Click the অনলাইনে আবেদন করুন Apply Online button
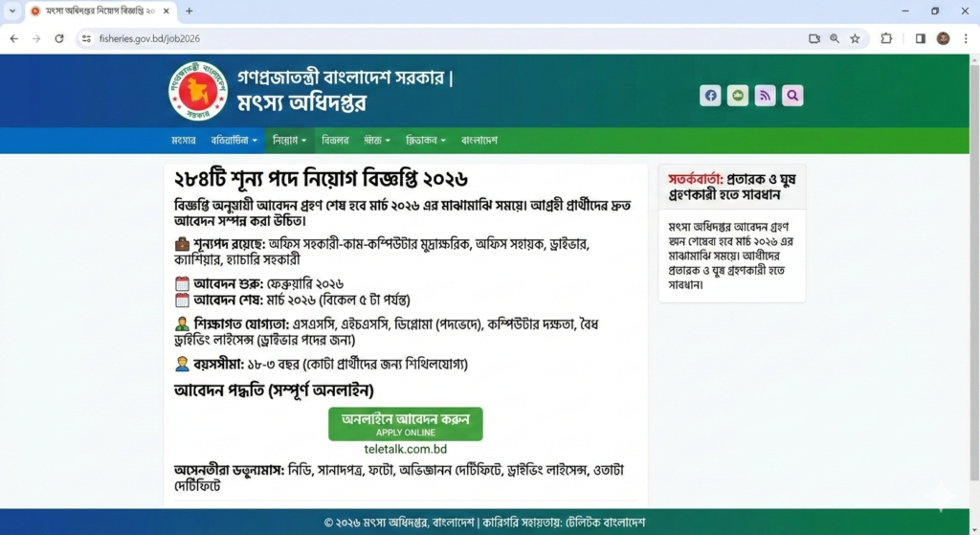Image resolution: width=980 pixels, height=535 pixels. 406,424
